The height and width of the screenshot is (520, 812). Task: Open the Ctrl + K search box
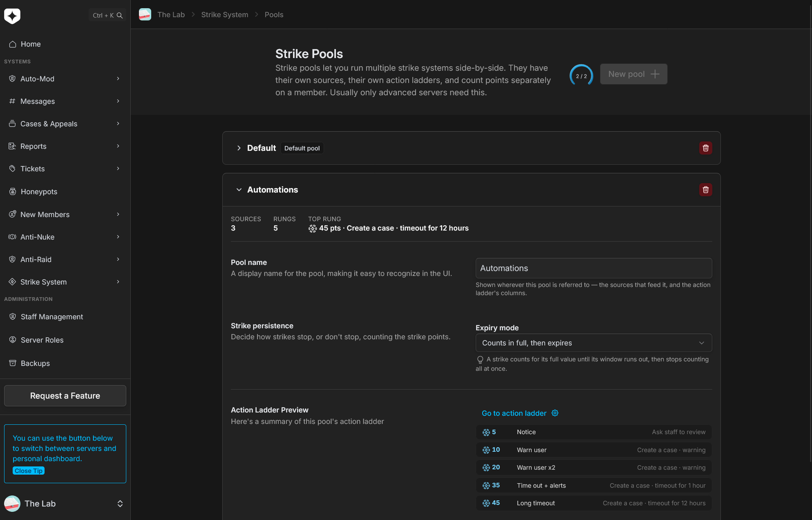click(x=107, y=16)
